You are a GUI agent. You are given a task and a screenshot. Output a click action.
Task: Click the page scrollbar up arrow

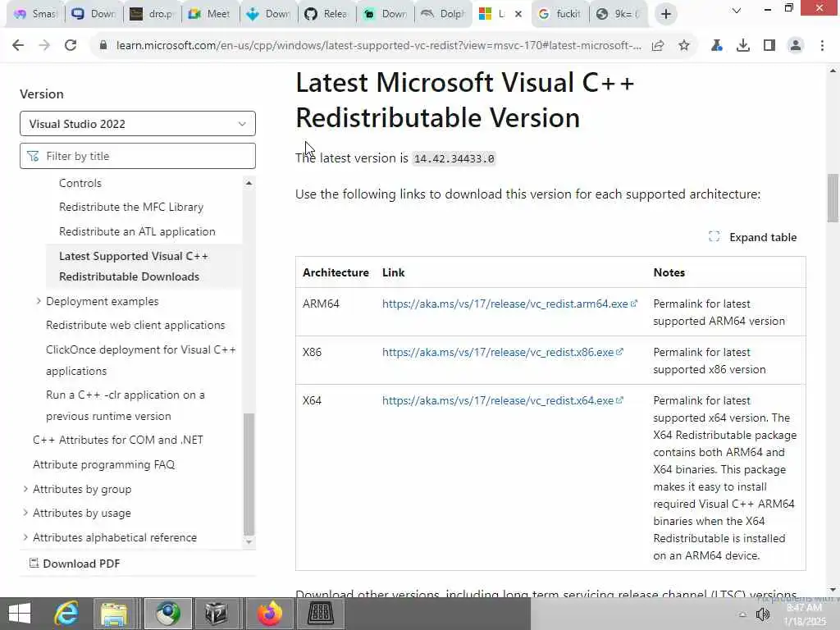point(833,71)
